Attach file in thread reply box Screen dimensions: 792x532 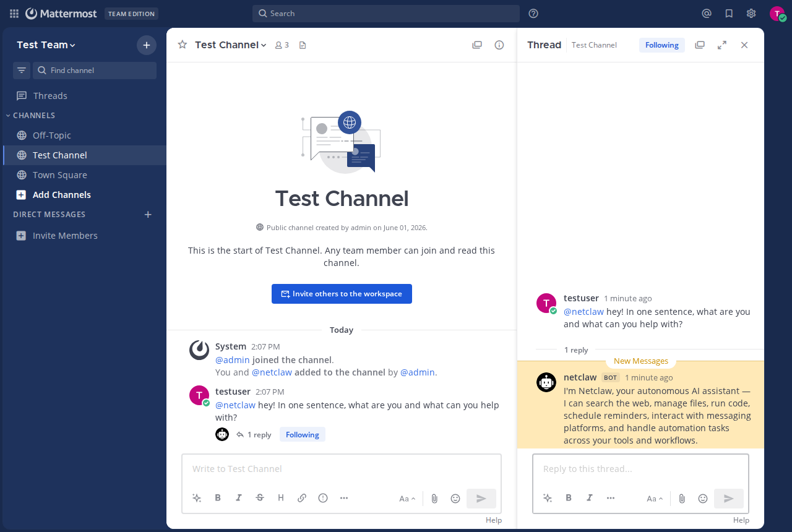pos(682,499)
